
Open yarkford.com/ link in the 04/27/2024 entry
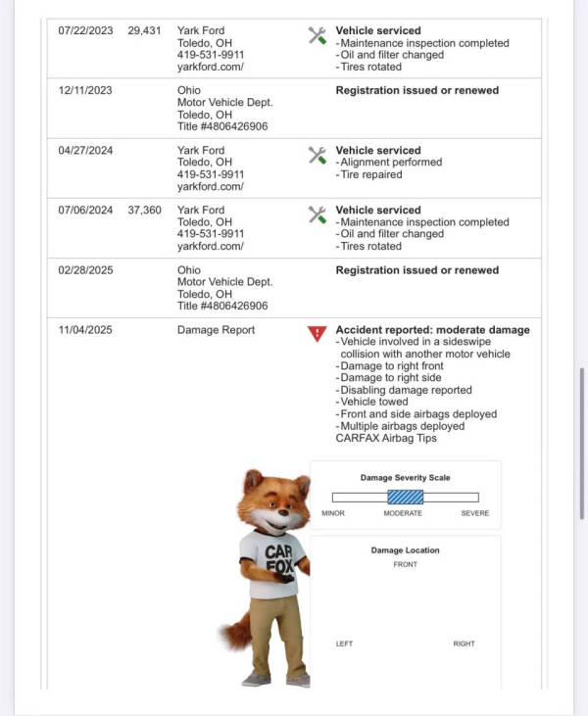coord(210,186)
